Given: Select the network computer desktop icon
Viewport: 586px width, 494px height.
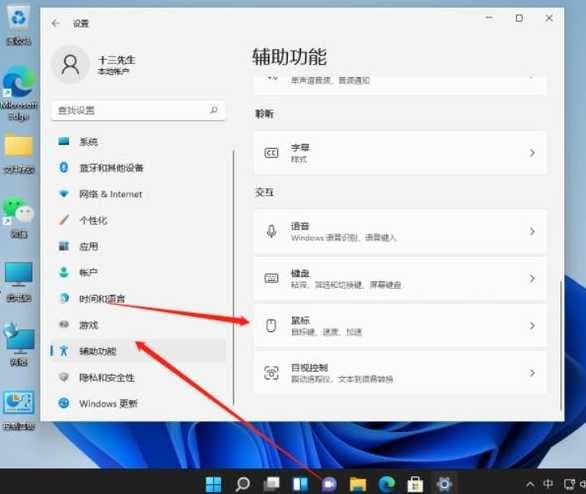Looking at the screenshot, I should point(18,346).
